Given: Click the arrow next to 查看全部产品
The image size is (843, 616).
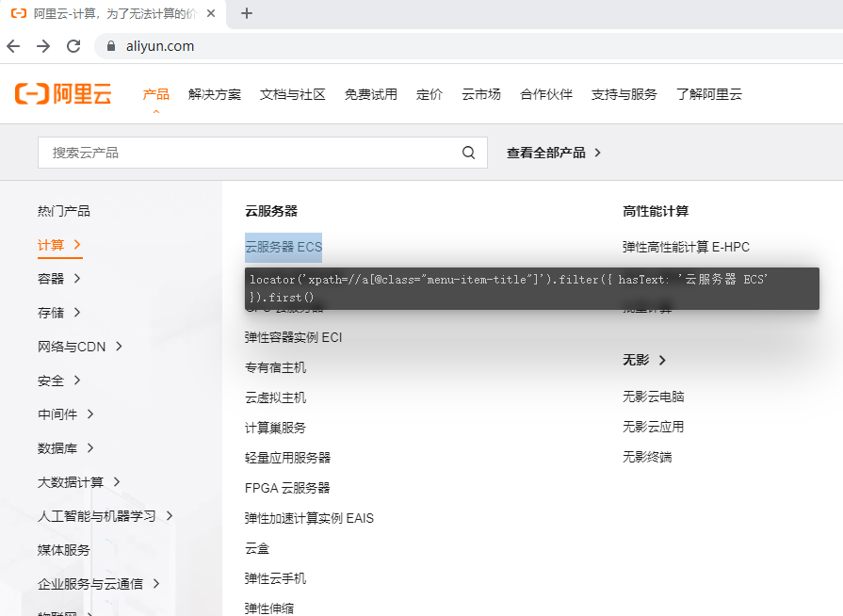Looking at the screenshot, I should [x=597, y=153].
